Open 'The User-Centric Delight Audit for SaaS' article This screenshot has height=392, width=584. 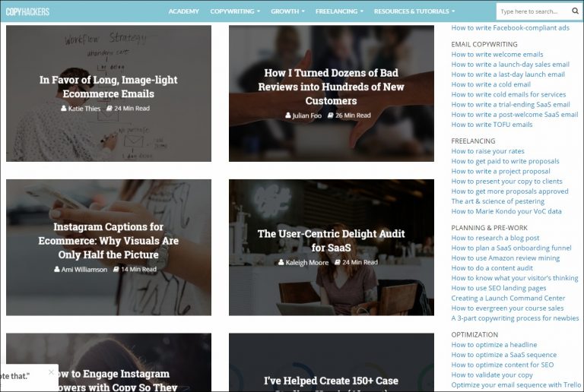point(331,240)
